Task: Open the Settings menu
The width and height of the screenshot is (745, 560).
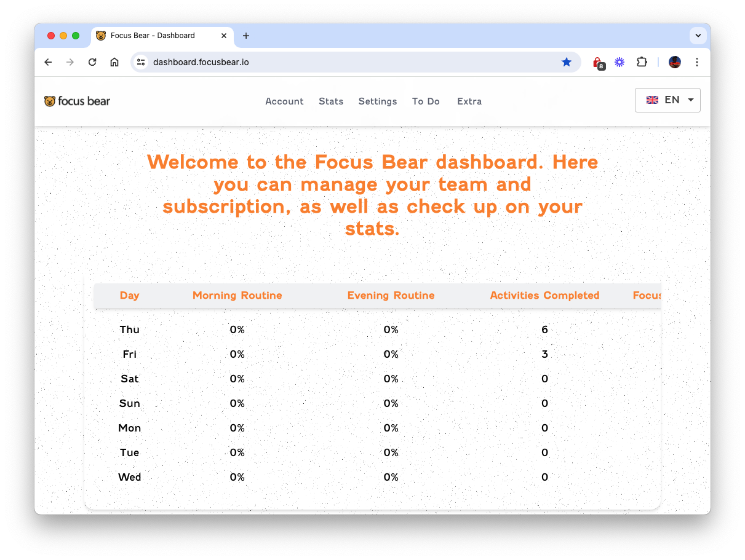Action: 378,101
